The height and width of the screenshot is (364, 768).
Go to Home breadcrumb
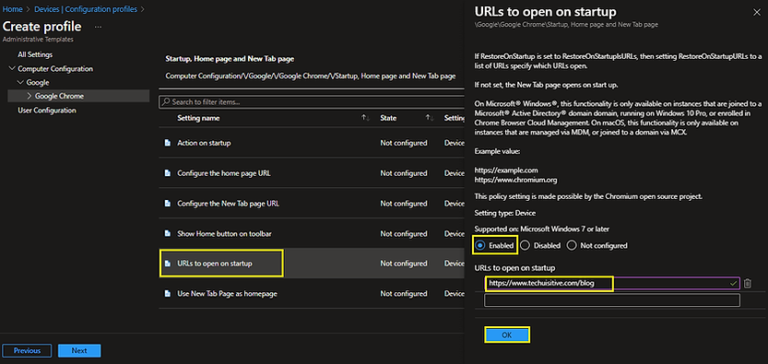(12, 9)
